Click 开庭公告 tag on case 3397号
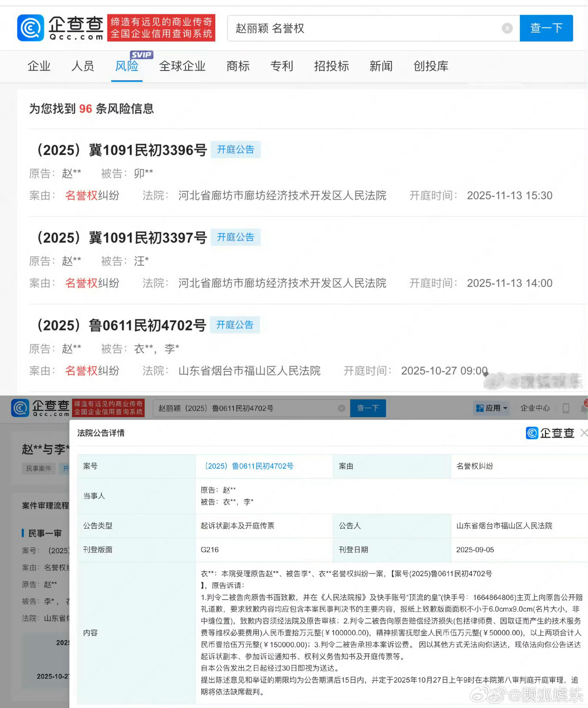The image size is (588, 708). 235,237
